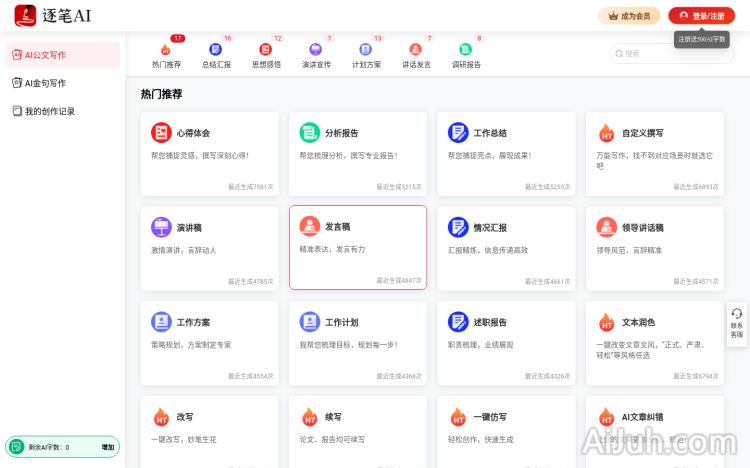
Task: Open AI金句写作 in sidebar
Action: [x=62, y=83]
